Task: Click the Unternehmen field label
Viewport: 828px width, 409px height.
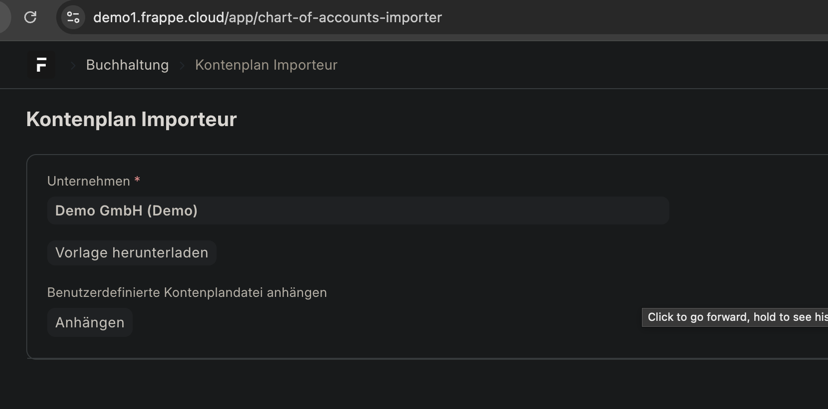Action: [88, 181]
